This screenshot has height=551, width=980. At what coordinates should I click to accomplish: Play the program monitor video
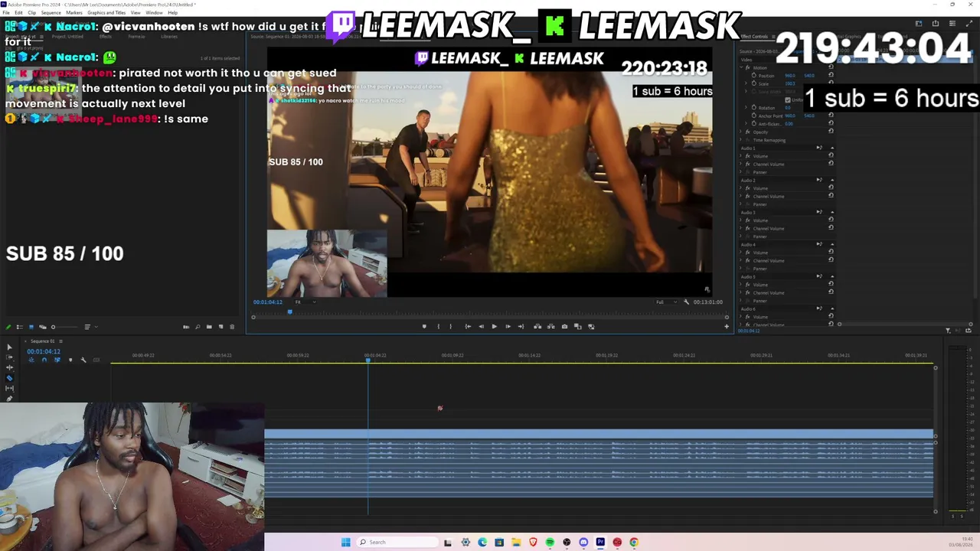coord(494,327)
